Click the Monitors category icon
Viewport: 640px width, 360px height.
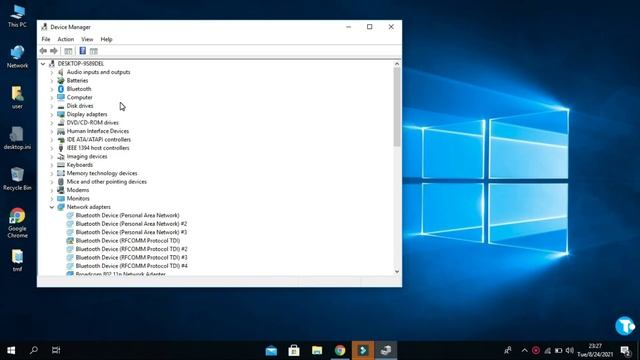61,198
